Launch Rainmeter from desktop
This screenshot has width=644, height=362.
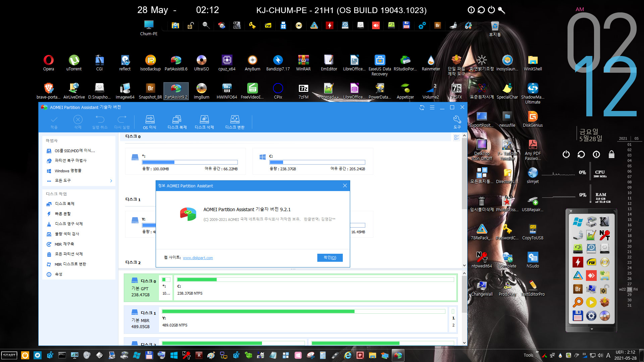431,63
